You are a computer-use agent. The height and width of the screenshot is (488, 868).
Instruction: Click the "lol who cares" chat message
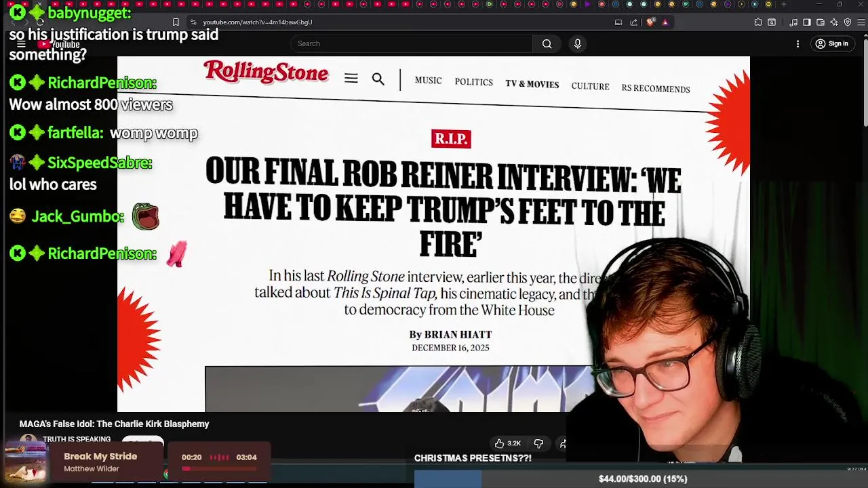click(53, 184)
